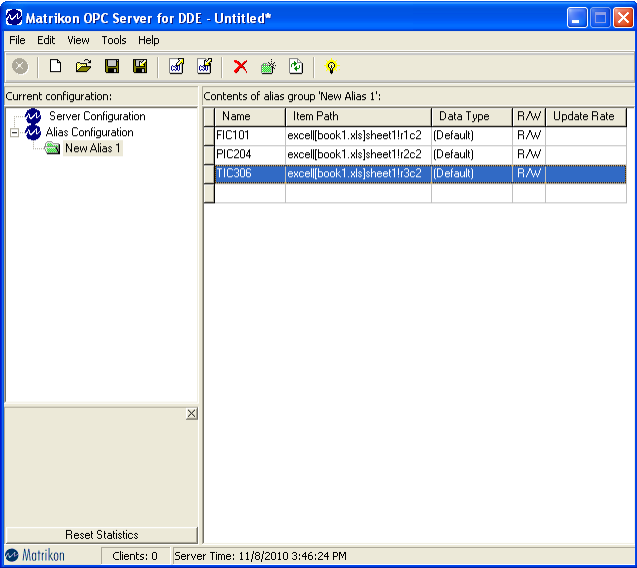Open the Help menu

(149, 40)
